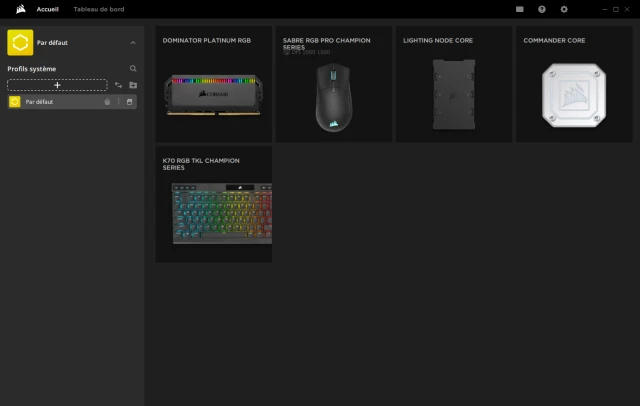
Task: Create a new profile folder icon
Action: pyautogui.click(x=133, y=85)
